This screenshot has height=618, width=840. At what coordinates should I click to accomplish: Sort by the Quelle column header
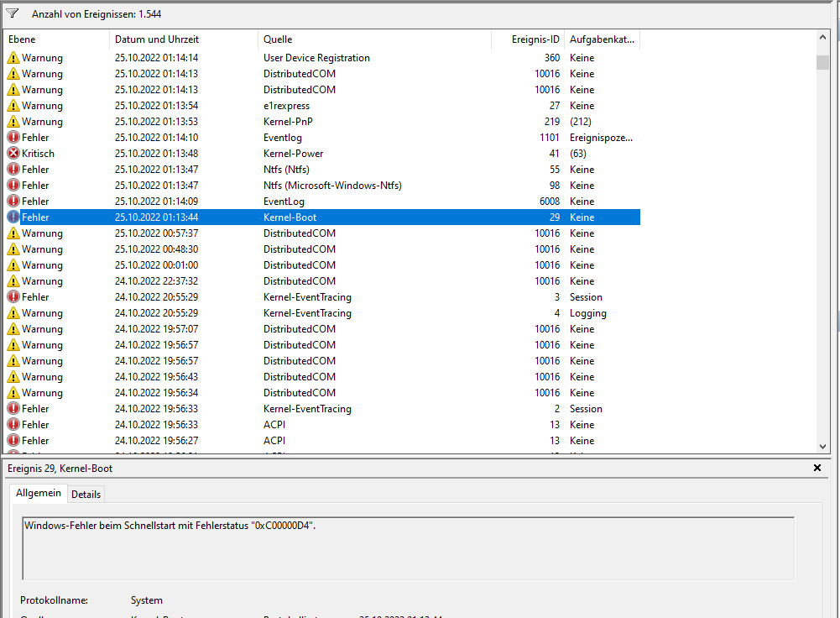click(374, 39)
